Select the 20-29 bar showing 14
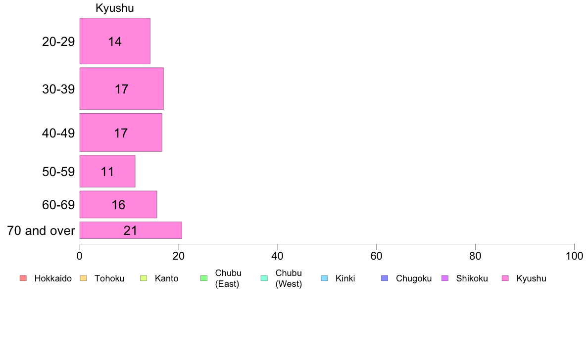The height and width of the screenshot is (364, 588). [115, 41]
